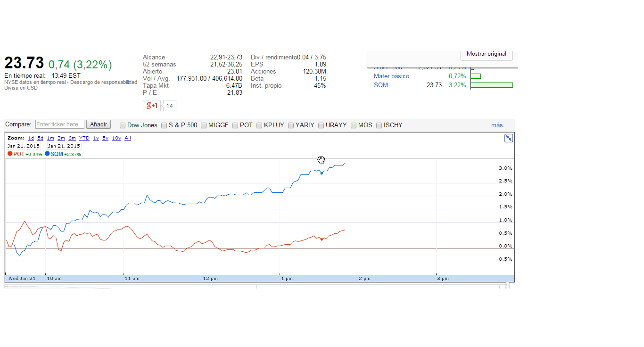Check the YARIY comparison box

tap(291, 125)
